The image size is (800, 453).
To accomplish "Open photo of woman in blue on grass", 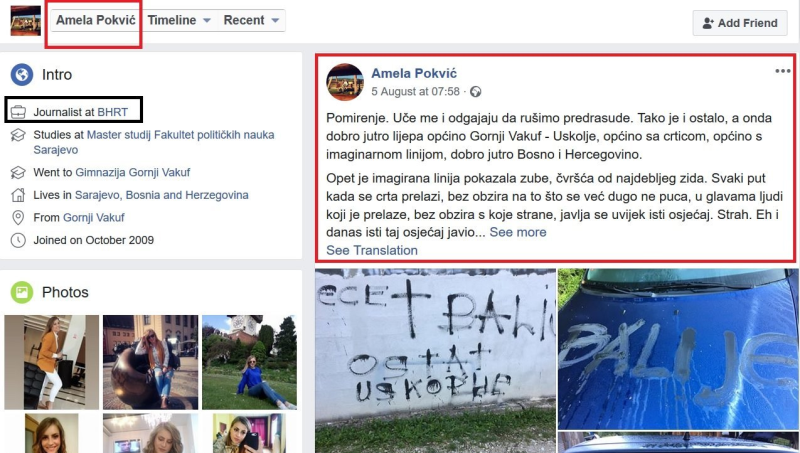I will click(249, 362).
